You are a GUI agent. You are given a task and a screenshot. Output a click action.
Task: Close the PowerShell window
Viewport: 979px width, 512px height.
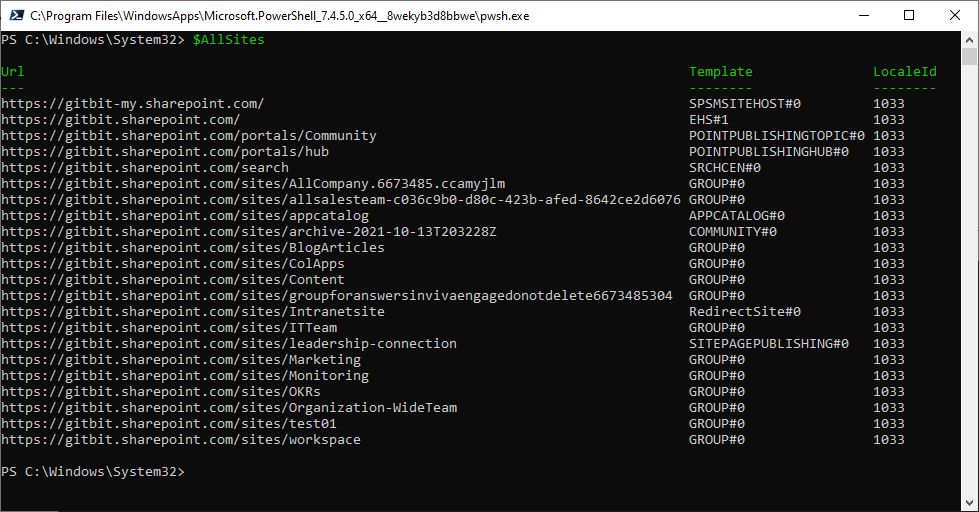click(x=955, y=16)
